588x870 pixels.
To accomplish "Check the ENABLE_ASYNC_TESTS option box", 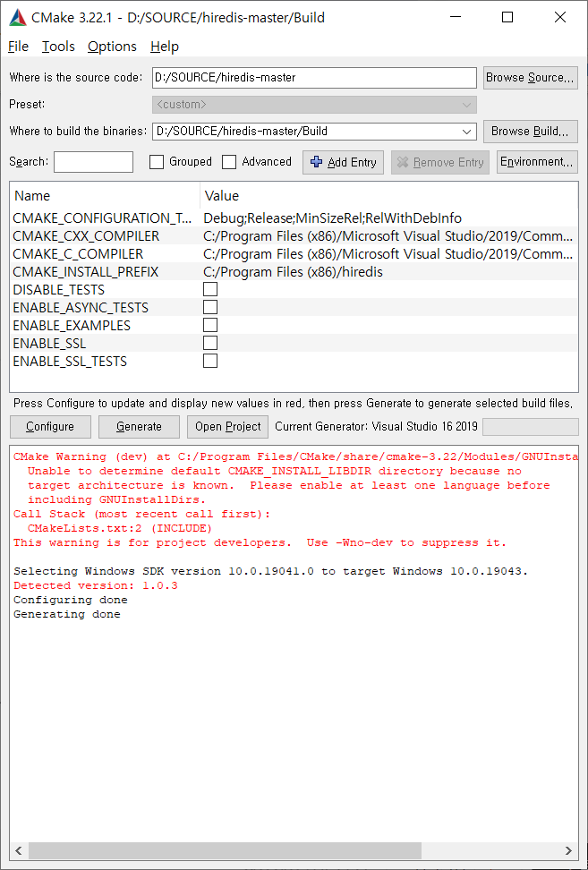I will coord(210,307).
